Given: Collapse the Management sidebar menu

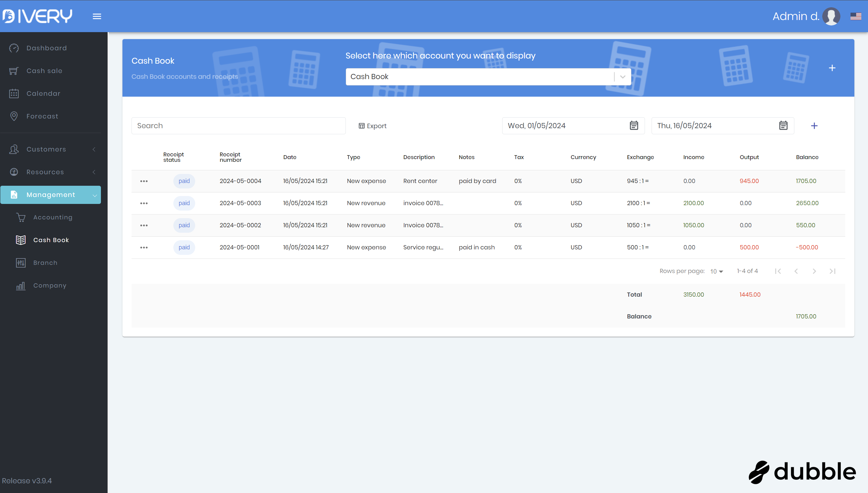Looking at the screenshot, I should (51, 195).
